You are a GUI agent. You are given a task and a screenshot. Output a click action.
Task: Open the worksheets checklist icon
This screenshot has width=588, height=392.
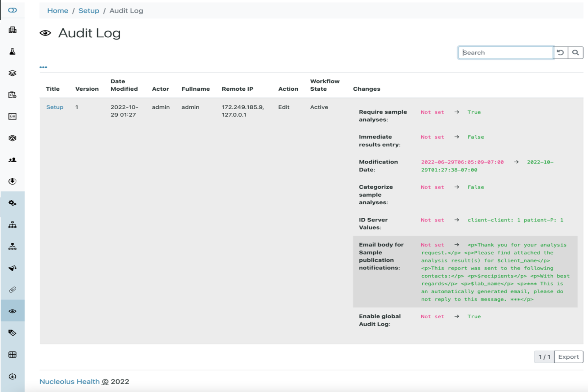point(12,116)
